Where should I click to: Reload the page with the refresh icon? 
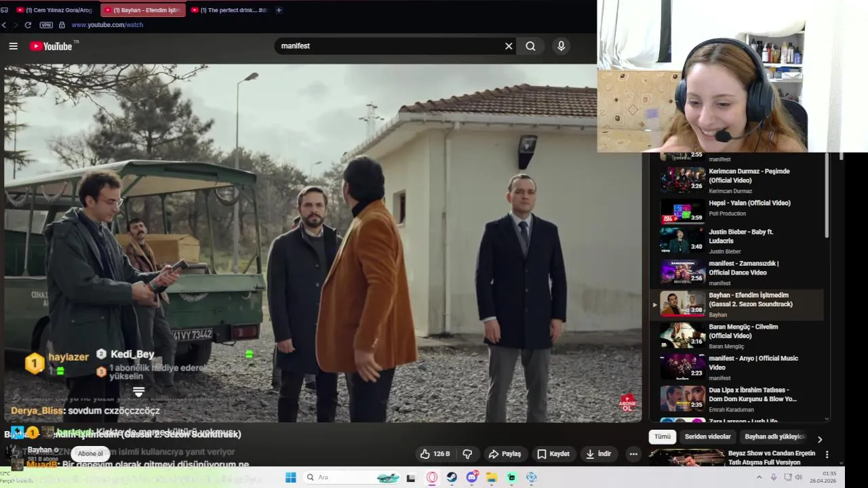28,25
